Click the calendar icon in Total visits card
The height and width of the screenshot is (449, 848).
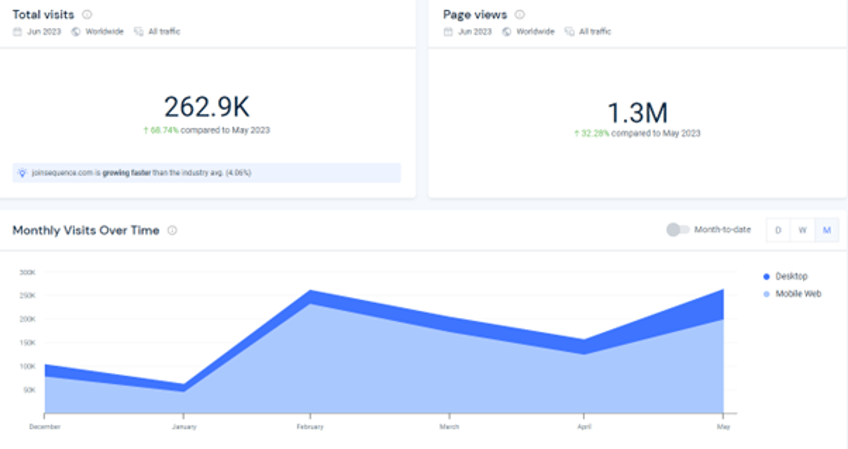tap(17, 32)
